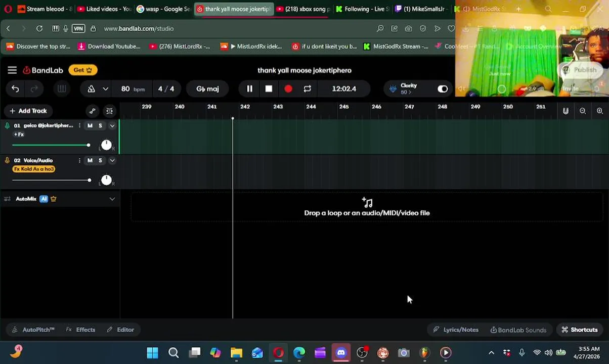
Task: Adjust track 01 volume slider
Action: tap(51, 146)
